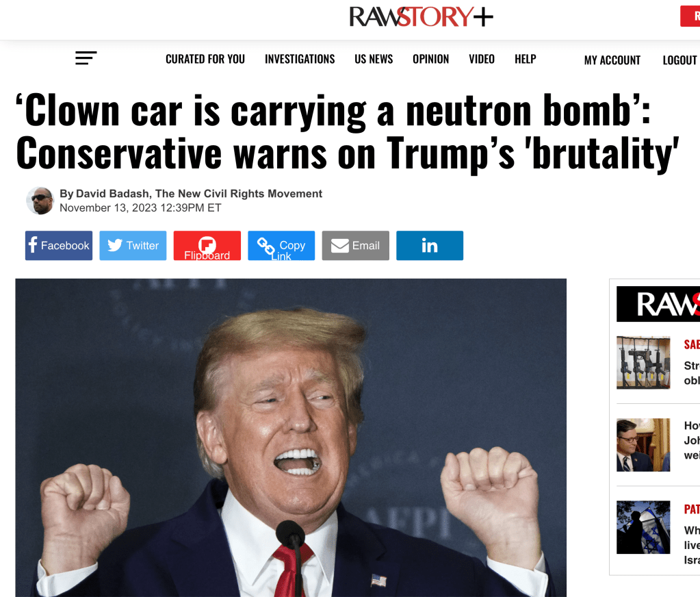The width and height of the screenshot is (700, 597).
Task: Open the Opinion section
Action: tap(431, 59)
